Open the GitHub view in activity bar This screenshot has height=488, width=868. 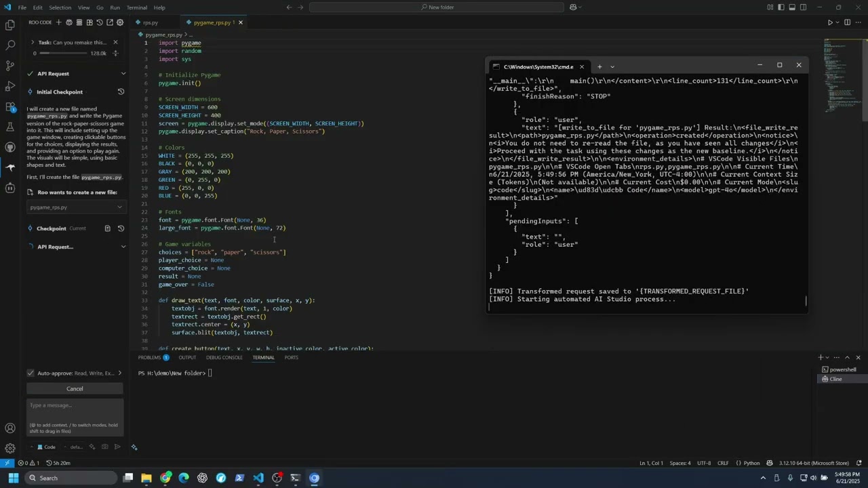(10, 147)
